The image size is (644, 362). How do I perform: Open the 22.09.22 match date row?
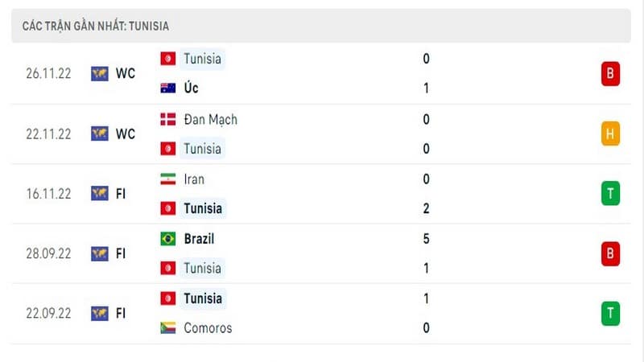coord(320,314)
